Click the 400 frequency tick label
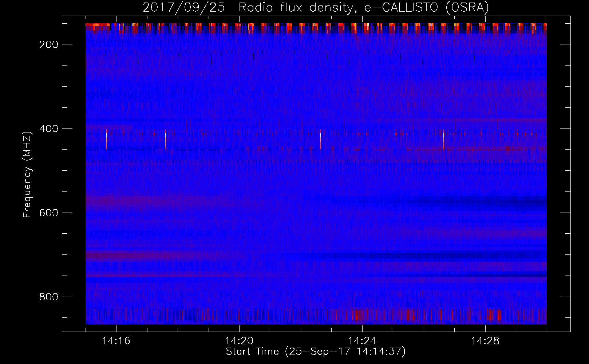Viewport: 589px width, 364px height. point(49,129)
